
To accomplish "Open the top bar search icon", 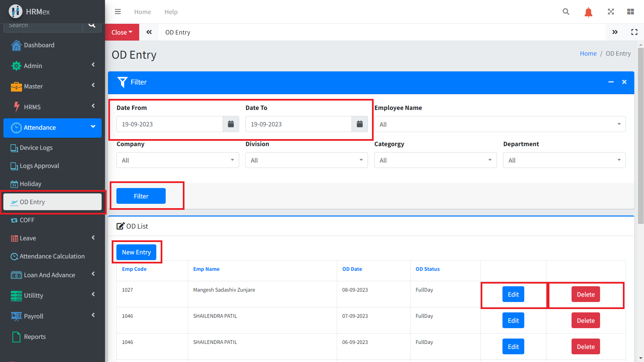I will [566, 12].
